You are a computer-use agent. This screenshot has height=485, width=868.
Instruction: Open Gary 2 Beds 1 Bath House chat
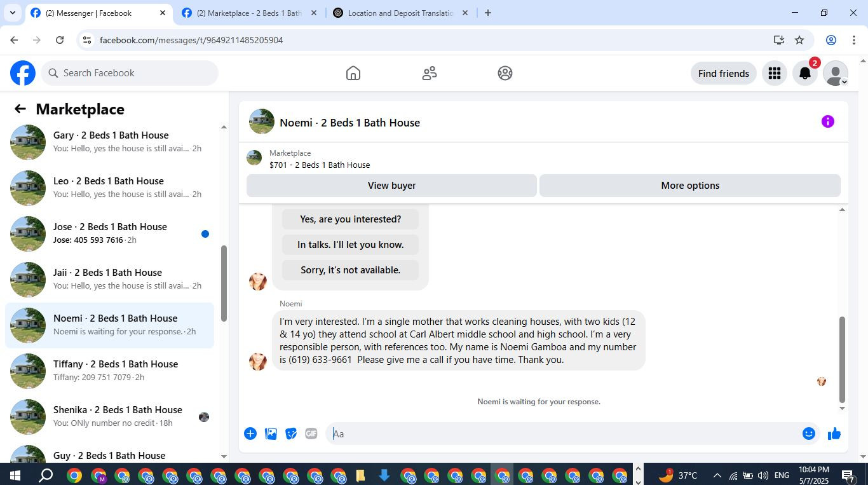[109, 142]
